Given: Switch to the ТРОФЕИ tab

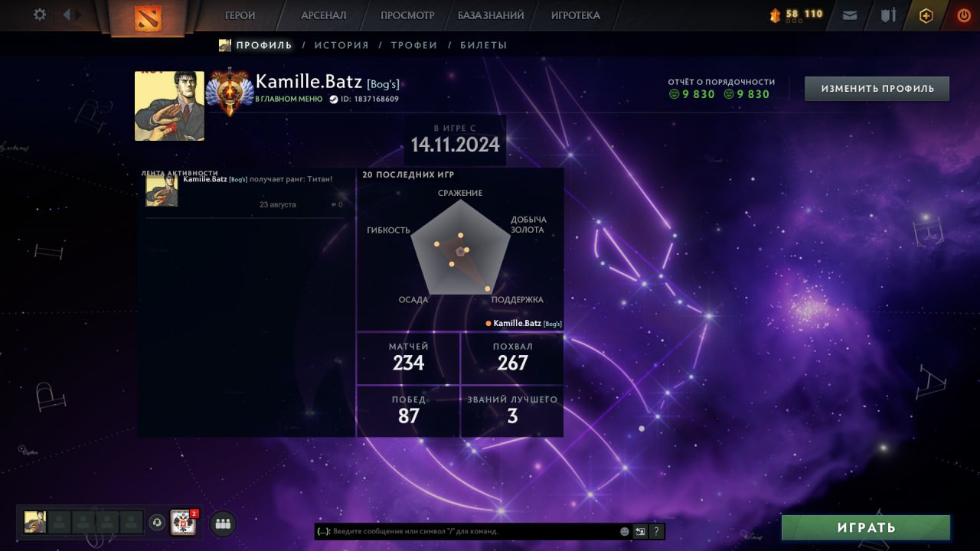Looking at the screenshot, I should pos(414,45).
